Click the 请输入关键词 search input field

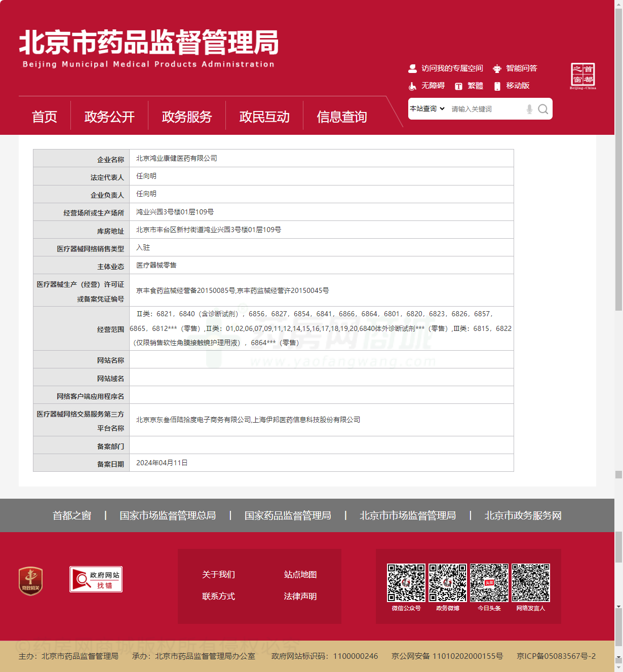(x=485, y=109)
